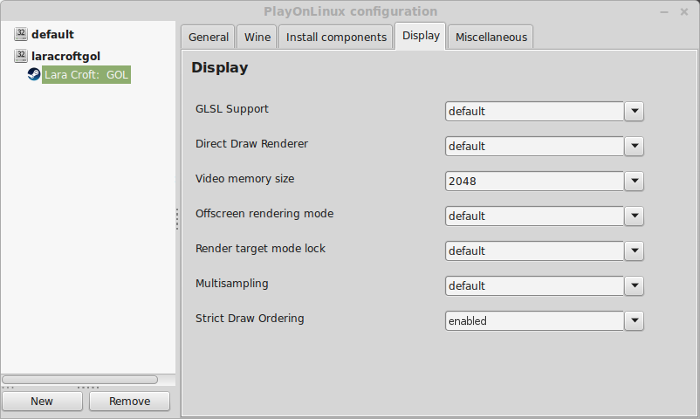This screenshot has width=700, height=419.
Task: Click the Steam icon next to Lara Croft
Action: coord(34,74)
